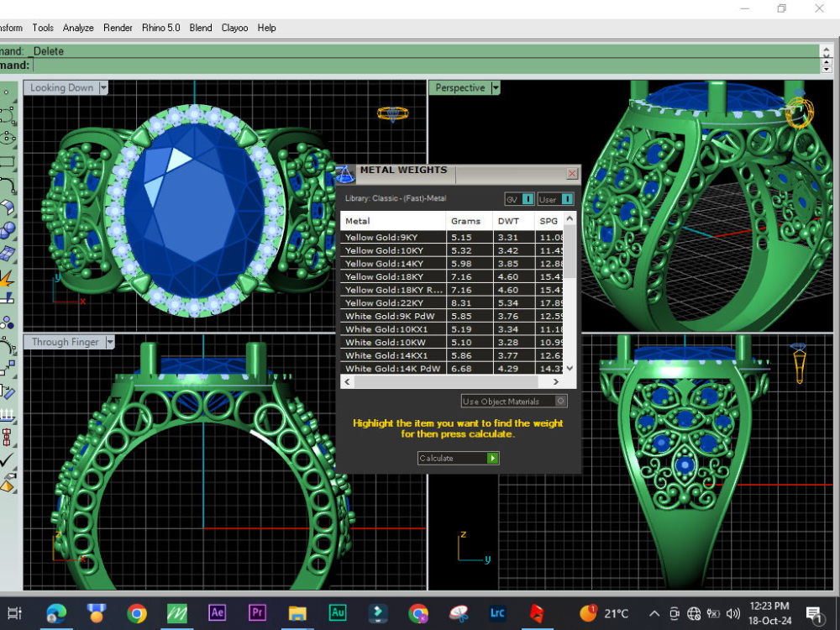Click the command prompt input field
Screen dimensions: 840x630
[426, 66]
